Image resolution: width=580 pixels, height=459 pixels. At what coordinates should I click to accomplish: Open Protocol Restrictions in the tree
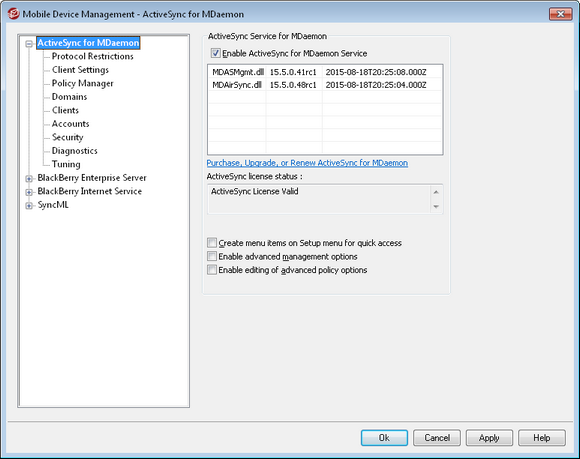click(92, 56)
